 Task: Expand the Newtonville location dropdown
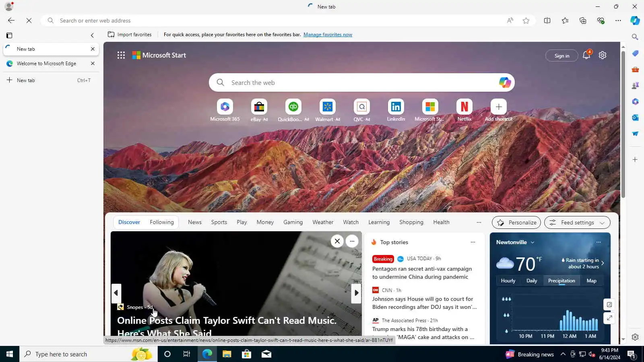(x=533, y=243)
